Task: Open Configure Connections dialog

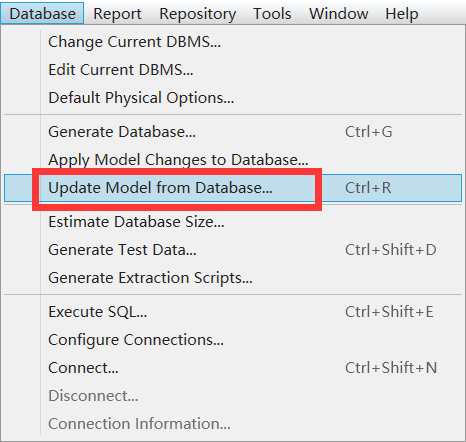Action: pyautogui.click(x=233, y=340)
